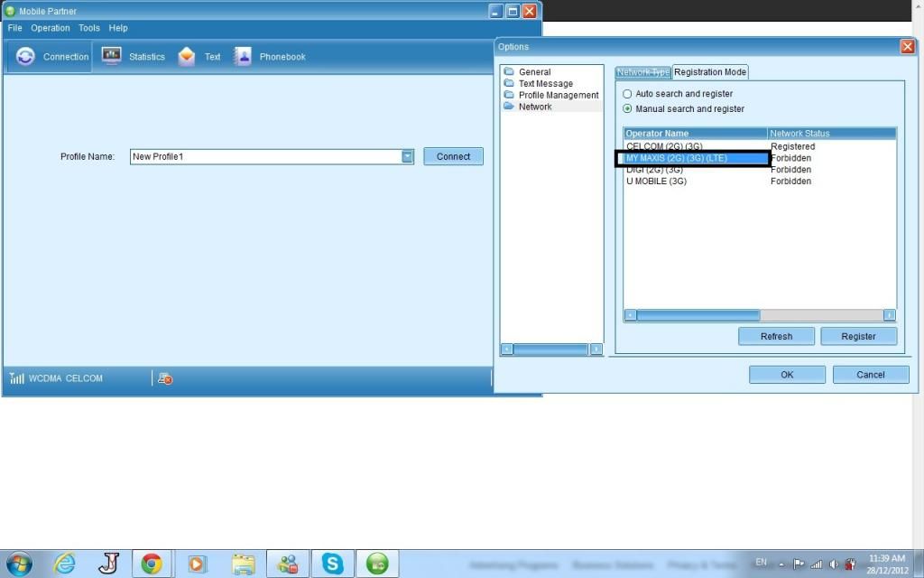Open the Profile Name dropdown

click(407, 156)
